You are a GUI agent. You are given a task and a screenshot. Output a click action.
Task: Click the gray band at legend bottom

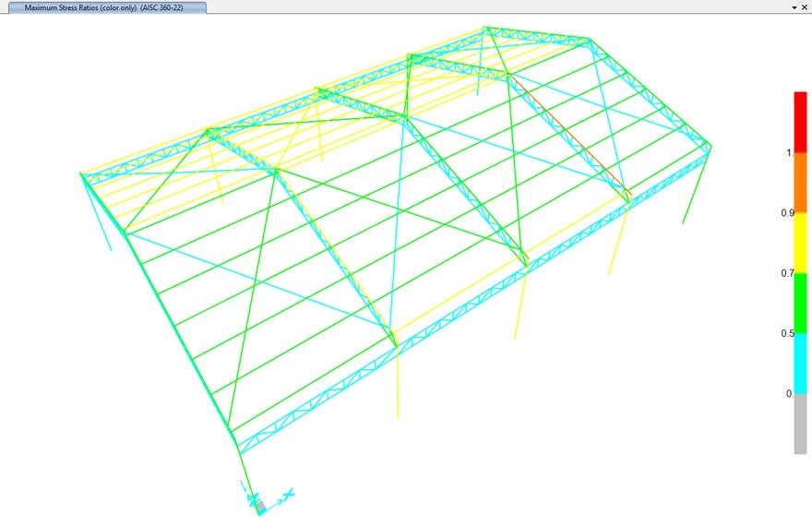pos(800,424)
